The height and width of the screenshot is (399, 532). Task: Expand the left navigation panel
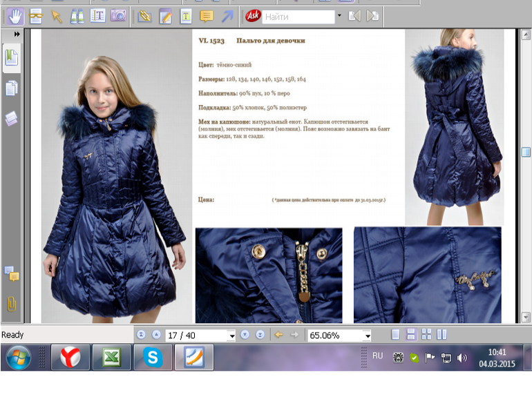click(x=17, y=34)
